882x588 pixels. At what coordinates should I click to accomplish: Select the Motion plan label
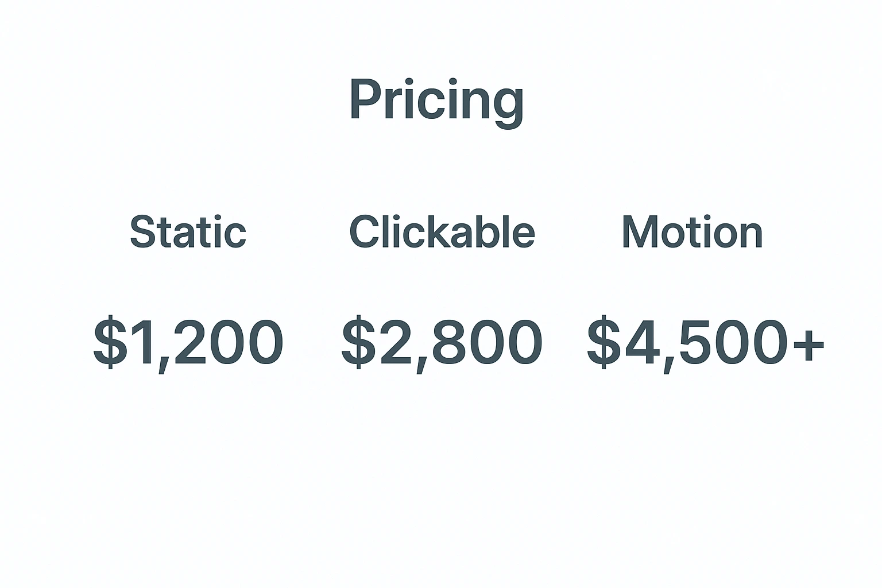(692, 232)
